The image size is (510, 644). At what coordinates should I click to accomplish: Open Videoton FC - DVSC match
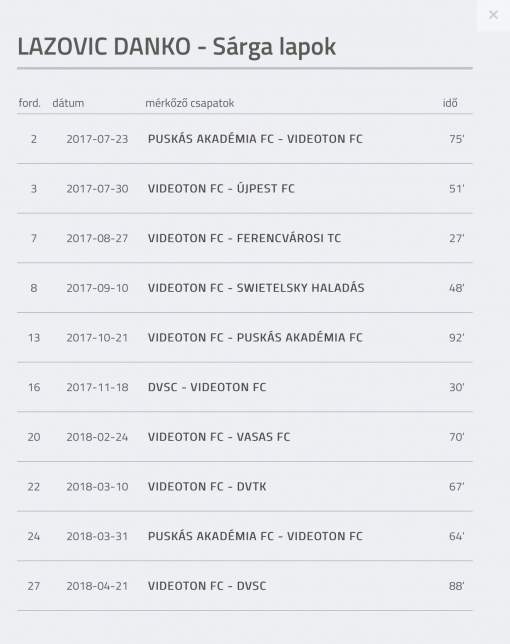[207, 586]
